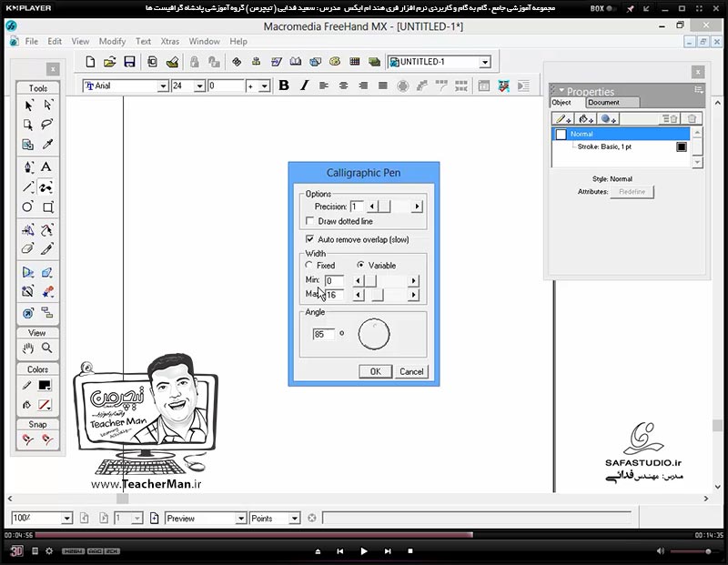Click the New document icon
Screen dimensions: 728x565
click(x=90, y=62)
